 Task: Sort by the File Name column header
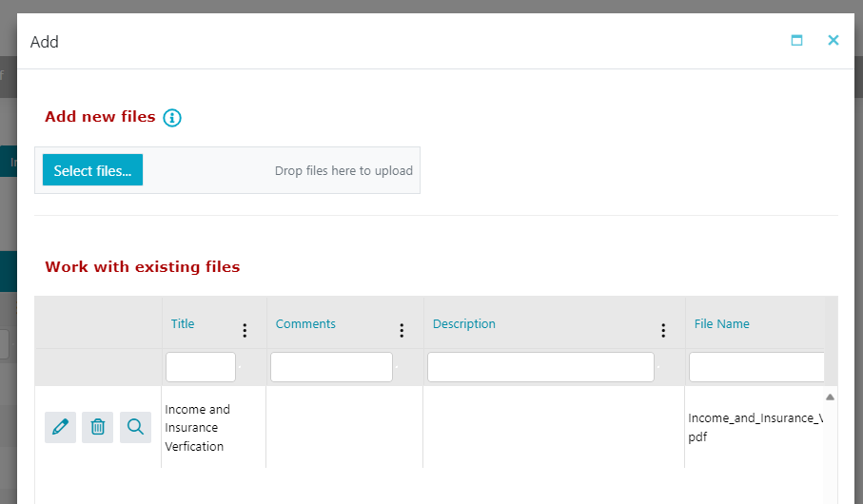(x=722, y=324)
